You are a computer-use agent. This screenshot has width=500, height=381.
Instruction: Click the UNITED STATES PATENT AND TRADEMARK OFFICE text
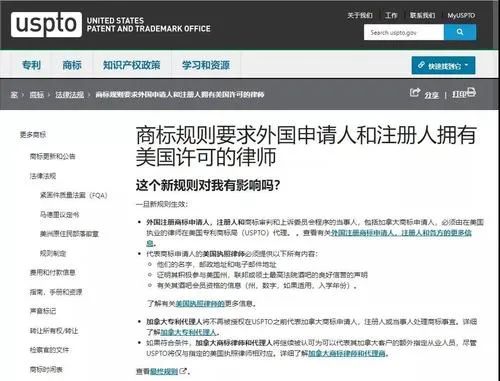click(149, 25)
